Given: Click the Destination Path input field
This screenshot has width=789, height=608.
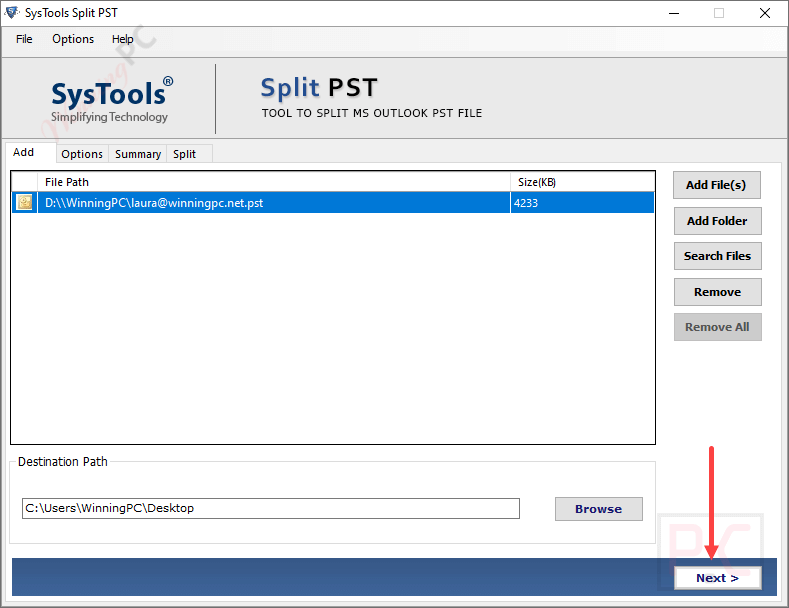Looking at the screenshot, I should coord(271,508).
